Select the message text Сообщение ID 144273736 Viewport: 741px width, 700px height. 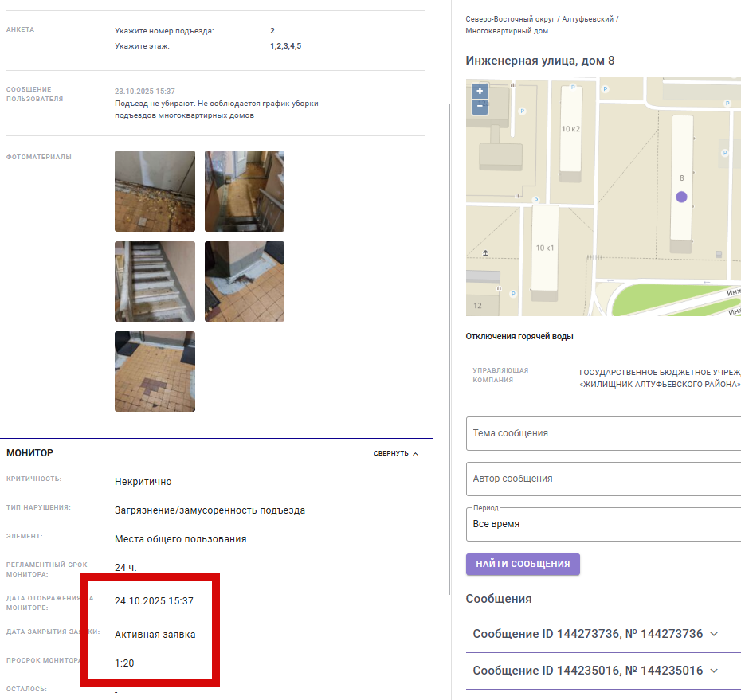click(547, 634)
